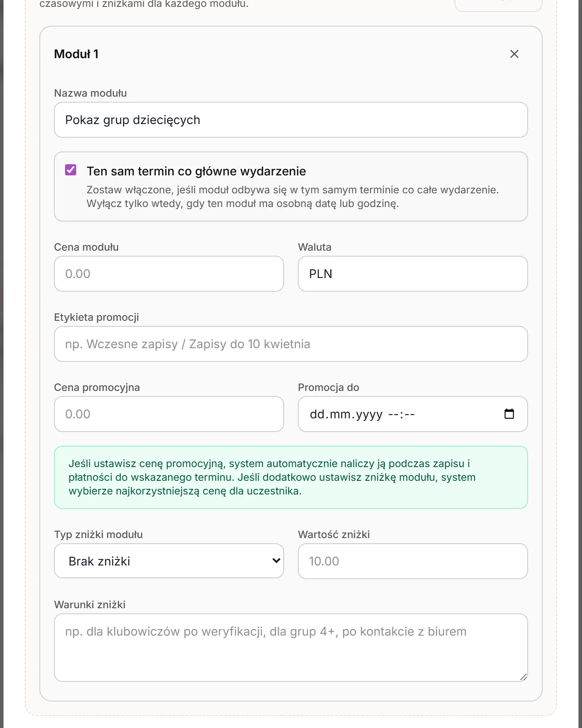Click the 'Cena modułu' label
582x728 pixels.
[x=86, y=247]
